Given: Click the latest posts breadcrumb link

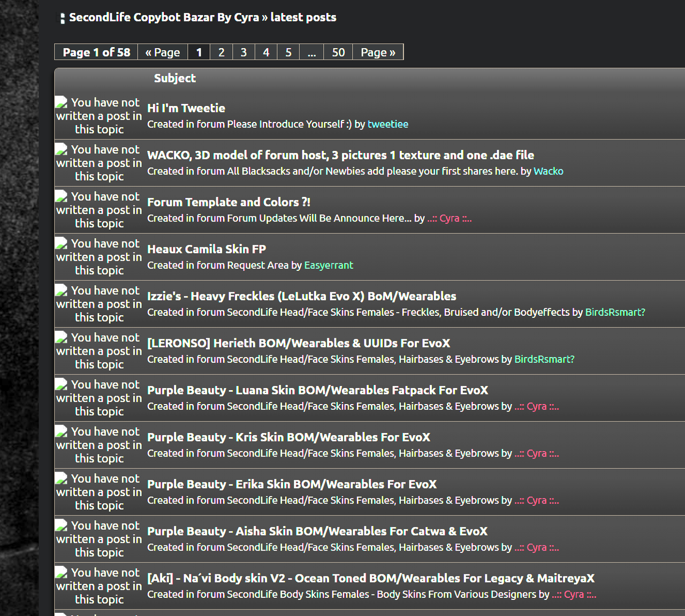Looking at the screenshot, I should 303,17.
